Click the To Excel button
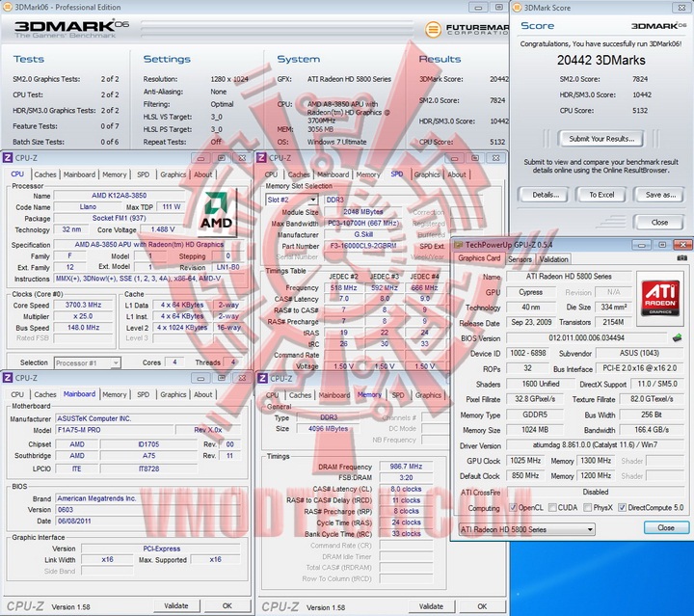This screenshot has width=694, height=616. (601, 195)
